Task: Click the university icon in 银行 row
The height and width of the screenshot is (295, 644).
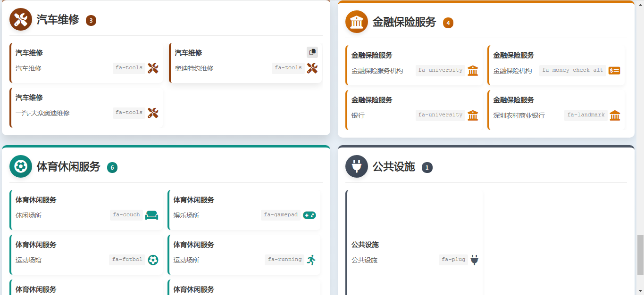Action: pos(473,115)
